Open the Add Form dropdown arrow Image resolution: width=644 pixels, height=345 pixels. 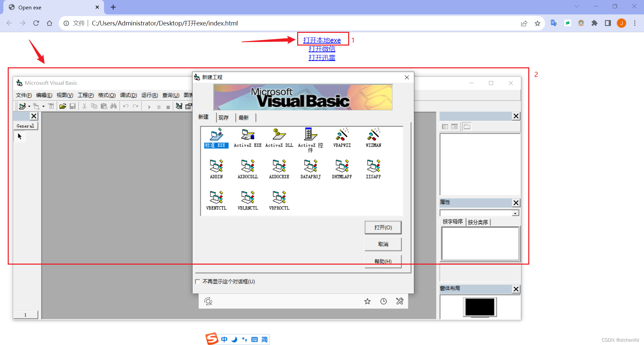44,107
